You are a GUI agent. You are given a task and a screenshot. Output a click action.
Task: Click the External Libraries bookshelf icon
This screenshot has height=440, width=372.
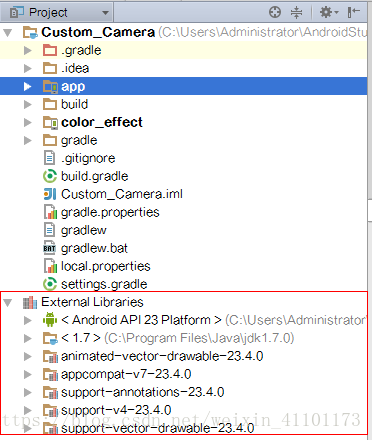pos(30,302)
